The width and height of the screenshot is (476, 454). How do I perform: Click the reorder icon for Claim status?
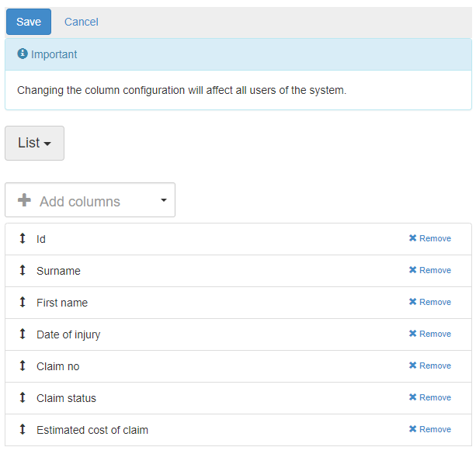tap(23, 397)
